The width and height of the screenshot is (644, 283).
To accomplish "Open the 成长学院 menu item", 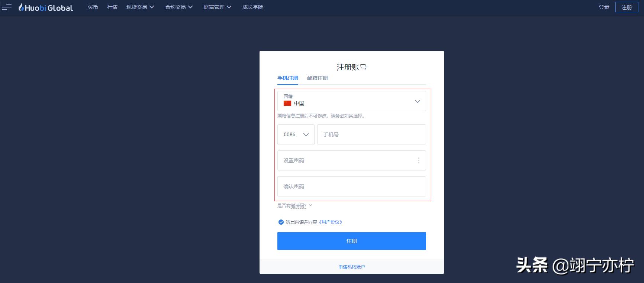I will [x=253, y=7].
